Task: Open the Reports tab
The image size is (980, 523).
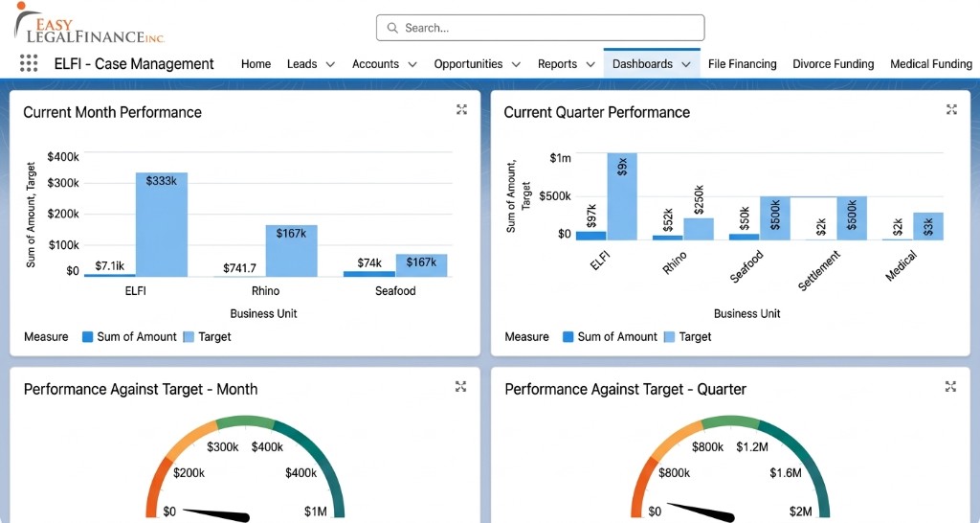Action: tap(558, 64)
